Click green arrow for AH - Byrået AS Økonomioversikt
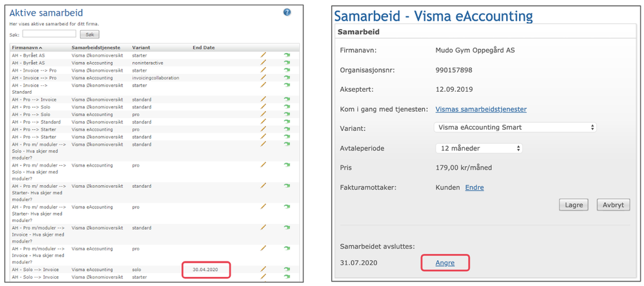 (x=287, y=55)
